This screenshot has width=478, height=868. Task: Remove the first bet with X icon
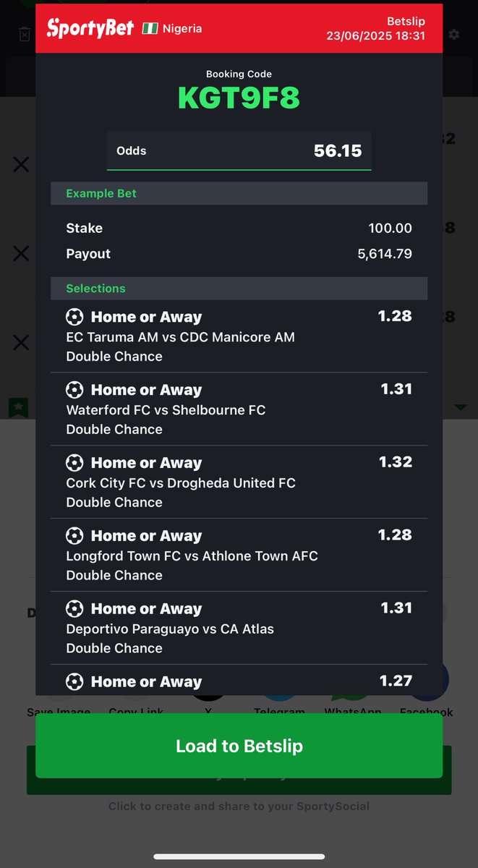pyautogui.click(x=21, y=165)
